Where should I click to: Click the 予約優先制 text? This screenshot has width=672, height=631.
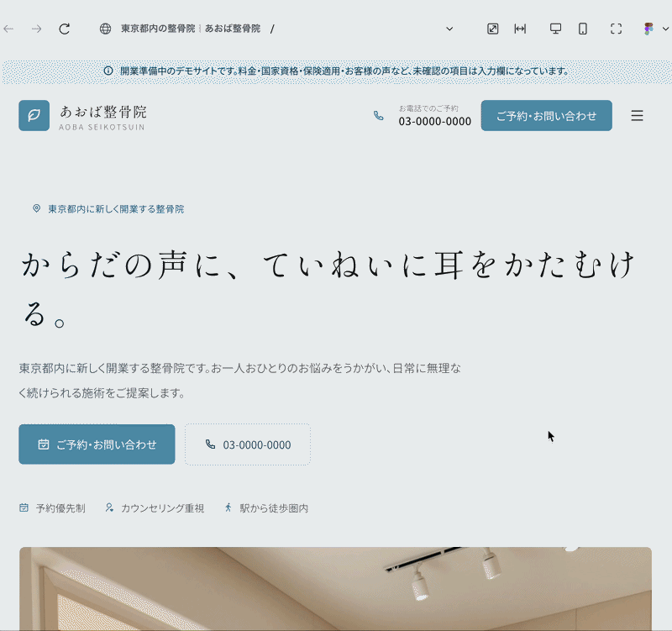click(60, 508)
